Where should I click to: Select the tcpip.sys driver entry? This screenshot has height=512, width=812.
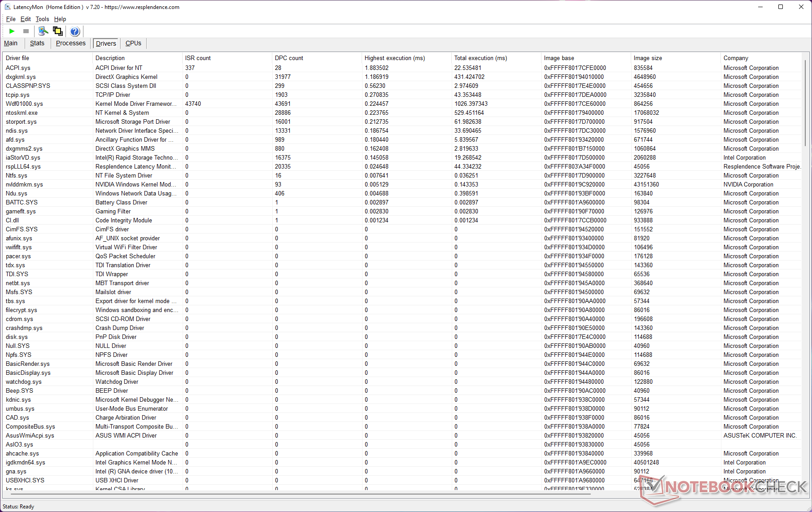click(x=17, y=95)
